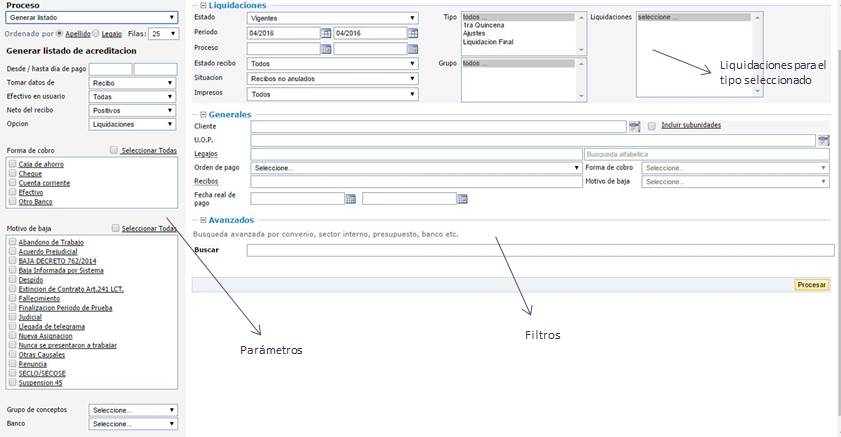
Task: Click the U.O.P. search lookup icon
Action: pos(823,140)
